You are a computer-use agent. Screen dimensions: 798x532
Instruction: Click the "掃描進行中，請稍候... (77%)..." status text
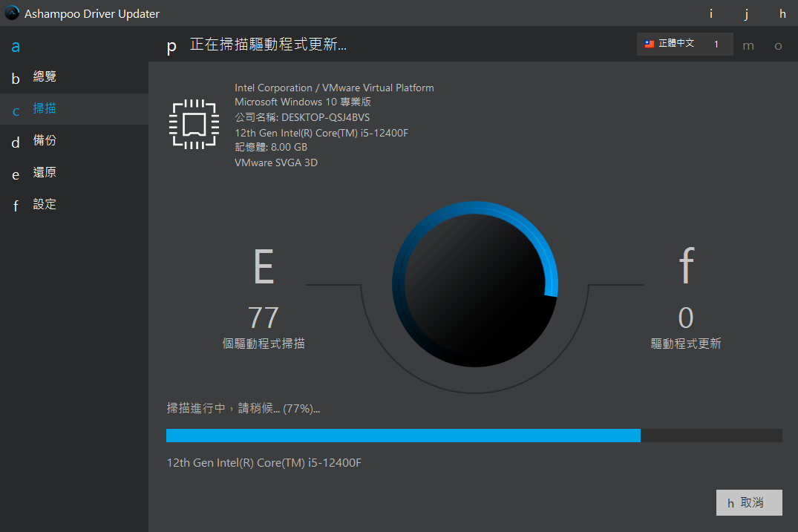[x=243, y=408]
